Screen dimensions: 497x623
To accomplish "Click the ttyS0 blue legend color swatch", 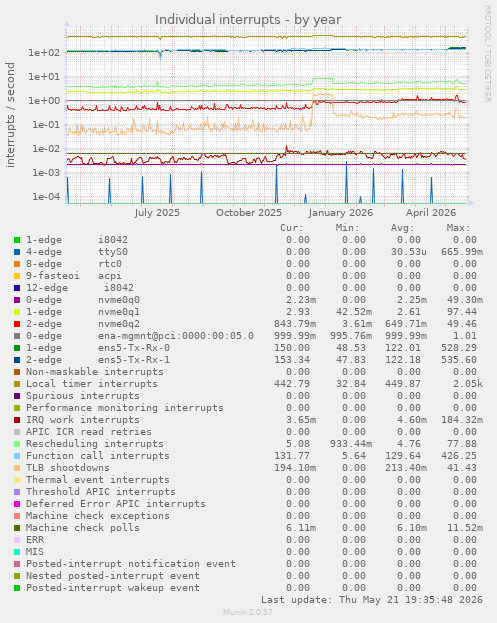I will click(x=17, y=252).
